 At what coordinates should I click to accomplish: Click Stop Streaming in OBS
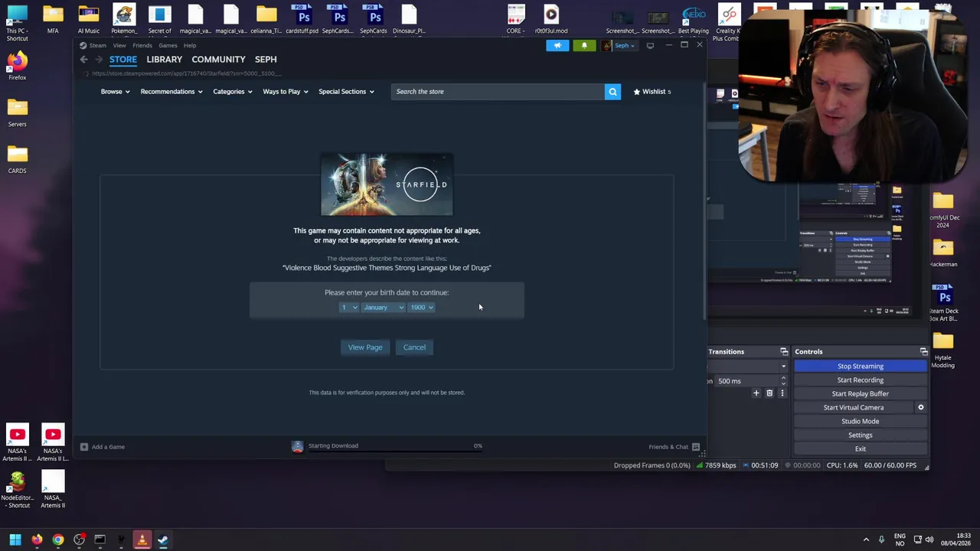[861, 367]
